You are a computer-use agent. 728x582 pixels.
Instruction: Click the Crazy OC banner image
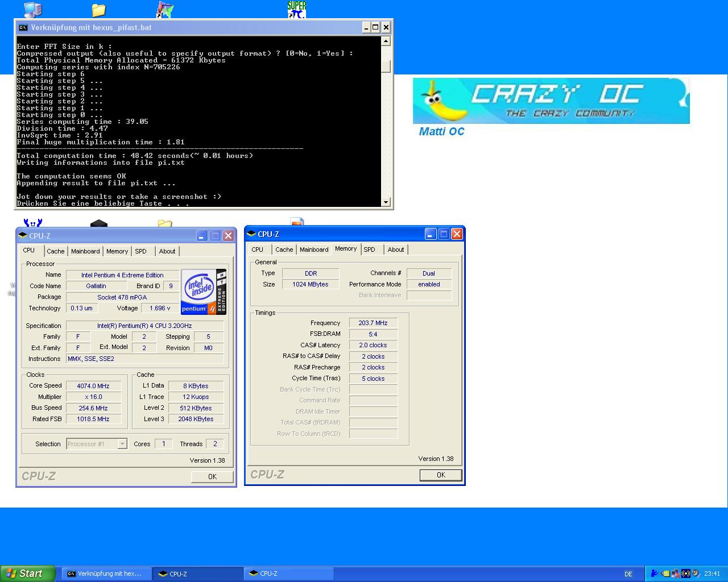click(551, 101)
